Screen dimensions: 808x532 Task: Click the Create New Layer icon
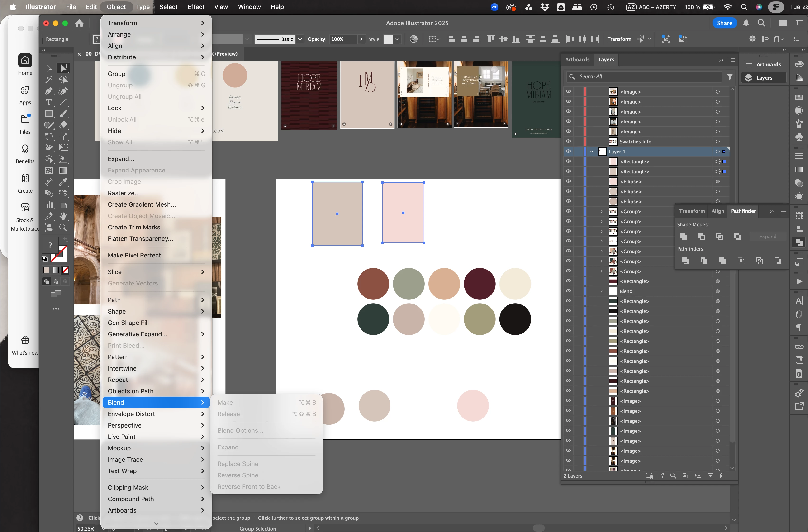[x=710, y=476]
